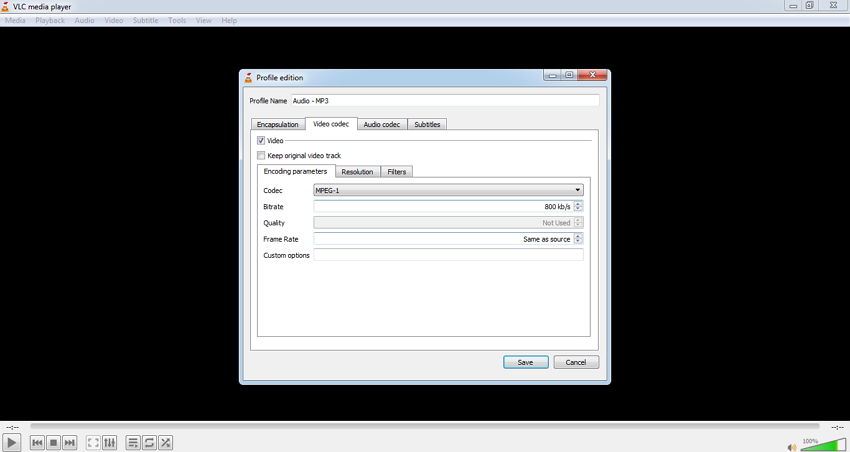Enable Keep original video track

261,156
